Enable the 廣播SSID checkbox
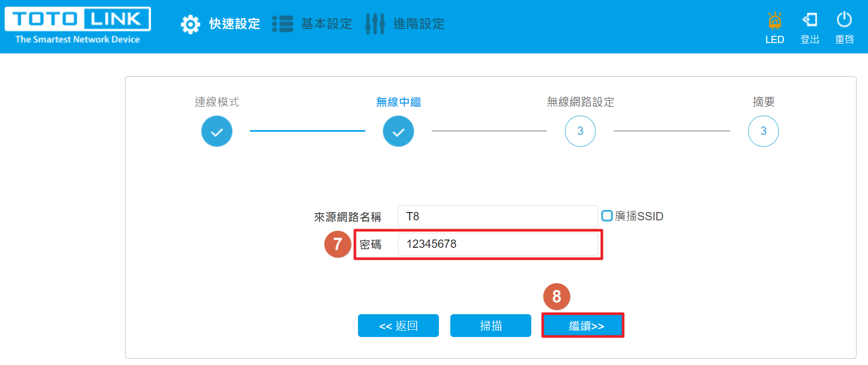Viewport: 868px width, 365px height. (607, 216)
